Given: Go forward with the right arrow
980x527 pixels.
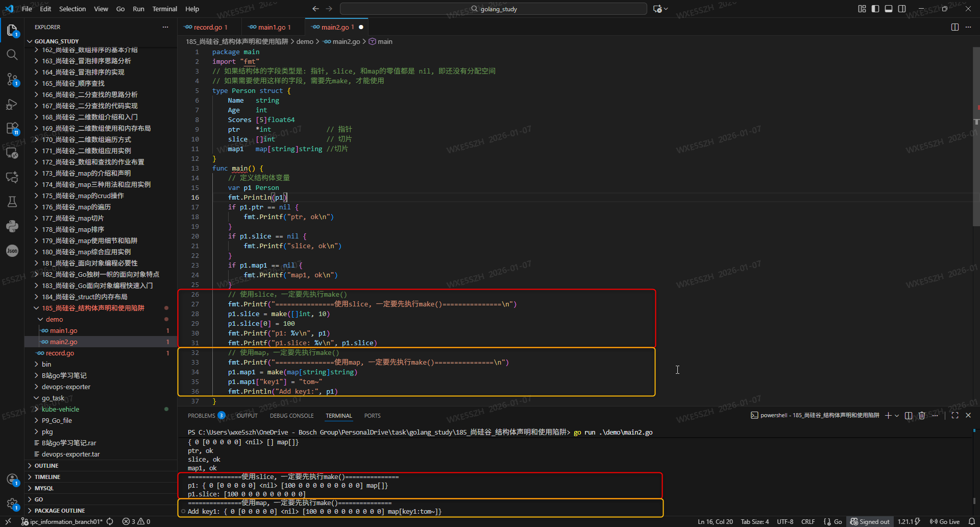Looking at the screenshot, I should 329,9.
